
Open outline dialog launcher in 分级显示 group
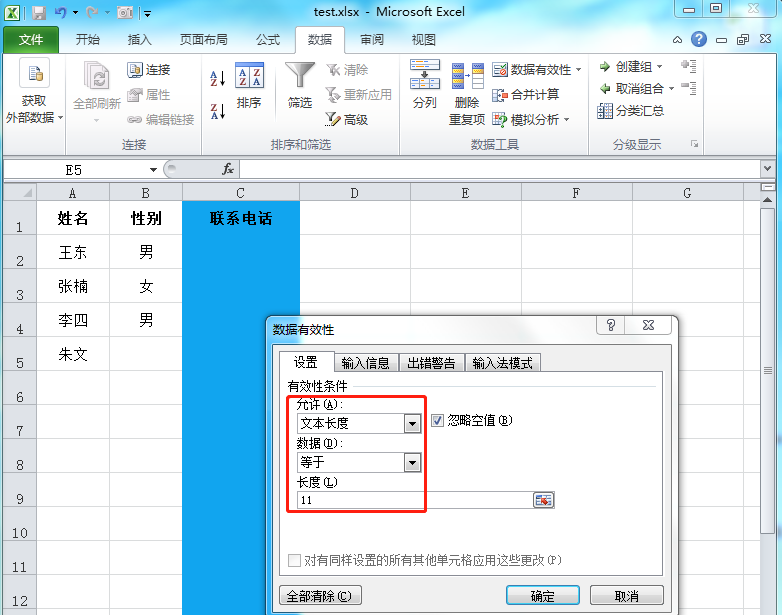point(694,144)
